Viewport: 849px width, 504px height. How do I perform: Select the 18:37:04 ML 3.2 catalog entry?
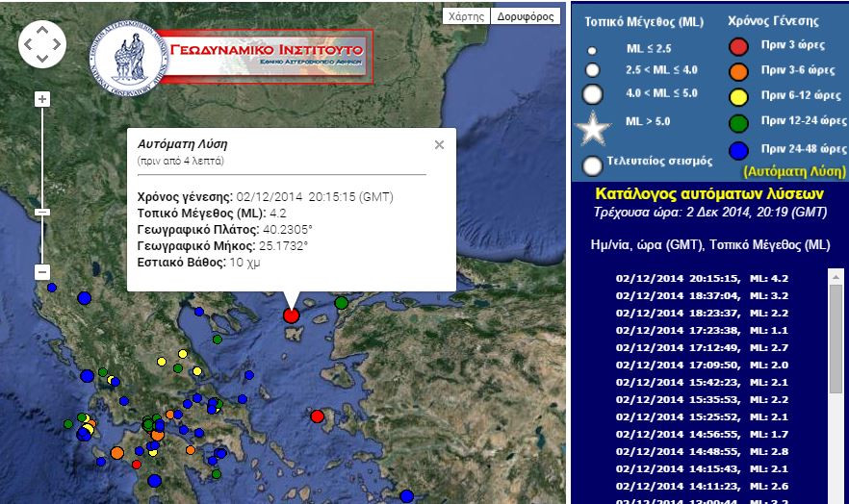715,296
